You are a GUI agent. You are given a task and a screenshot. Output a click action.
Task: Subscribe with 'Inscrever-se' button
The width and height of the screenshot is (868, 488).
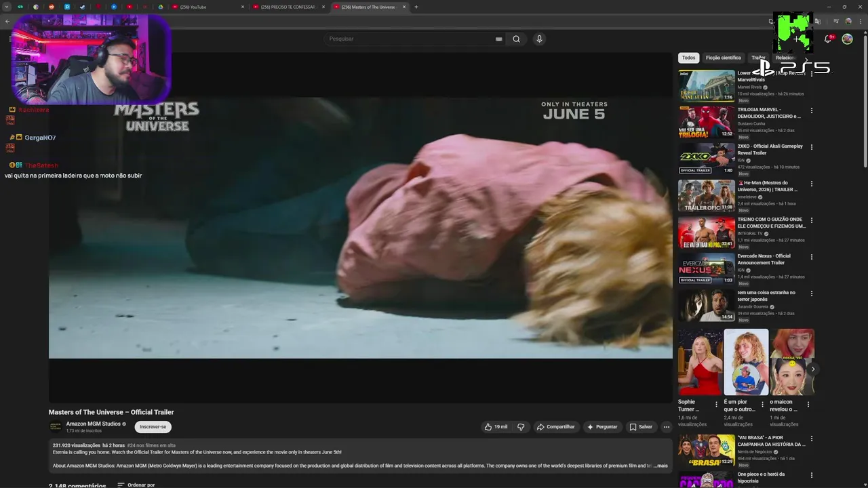pos(153,427)
